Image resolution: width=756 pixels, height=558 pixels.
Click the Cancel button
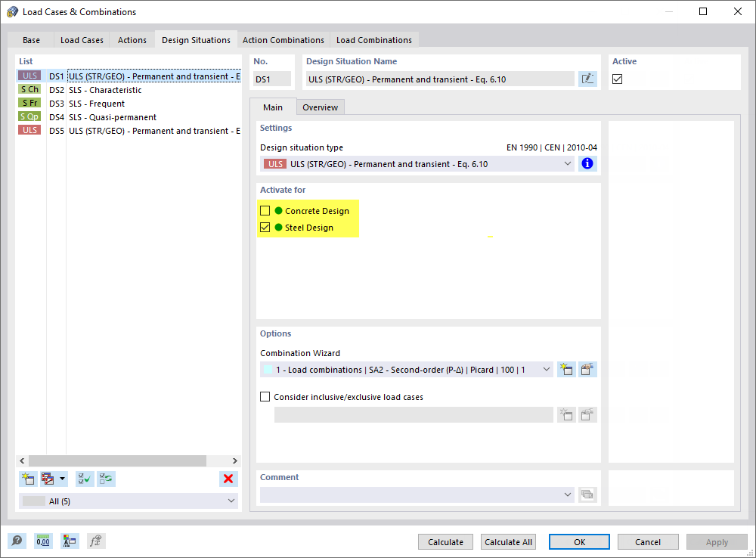click(x=648, y=541)
